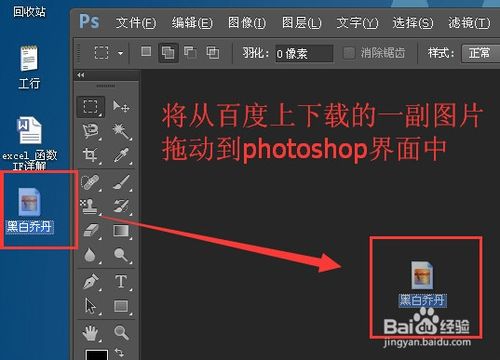
Task: Select the Rectangular Marquee tool in toolbox
Action: [x=90, y=107]
